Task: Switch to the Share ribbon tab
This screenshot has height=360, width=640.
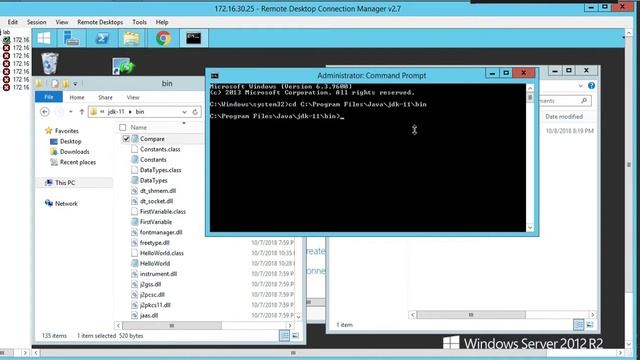Action: (105, 97)
